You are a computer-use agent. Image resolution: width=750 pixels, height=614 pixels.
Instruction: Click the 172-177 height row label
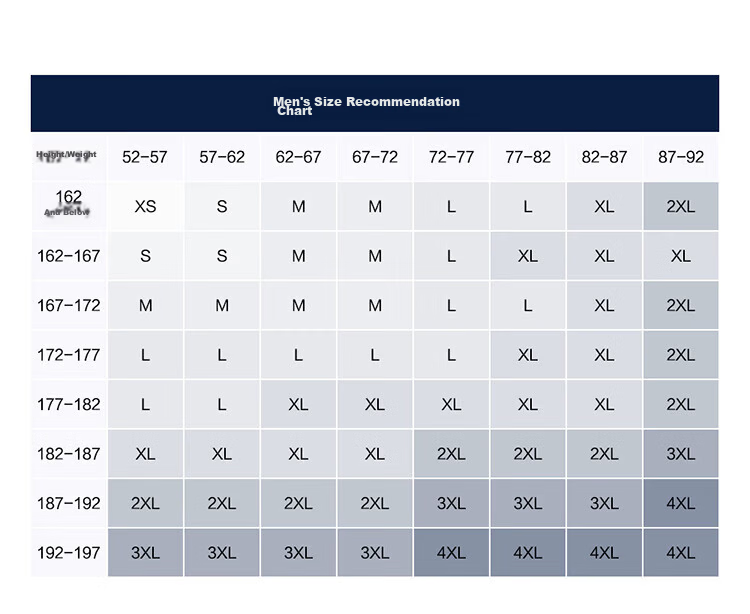click(x=69, y=355)
